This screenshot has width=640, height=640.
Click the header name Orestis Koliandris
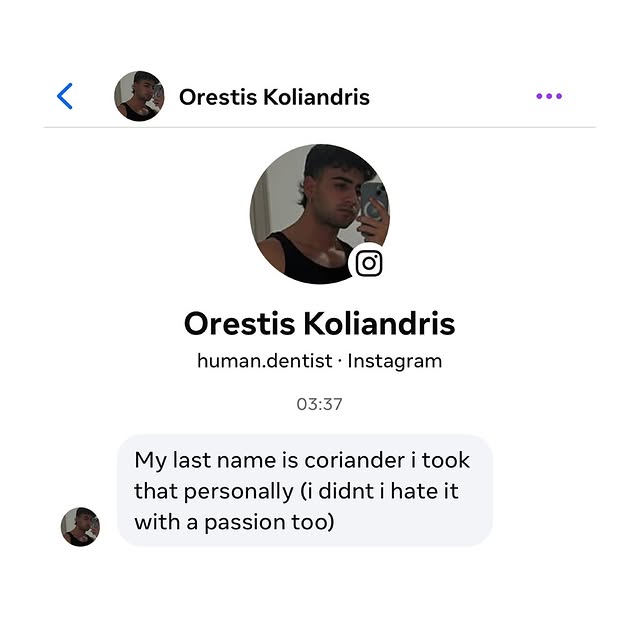[274, 97]
